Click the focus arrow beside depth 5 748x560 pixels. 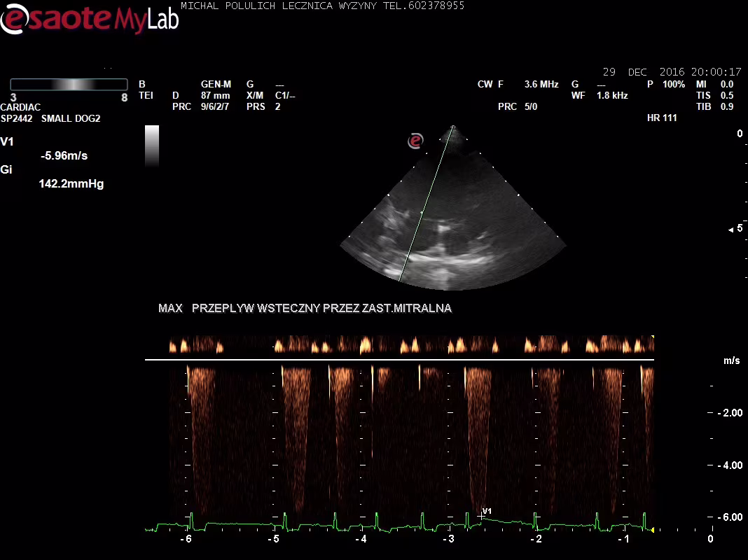730,230
